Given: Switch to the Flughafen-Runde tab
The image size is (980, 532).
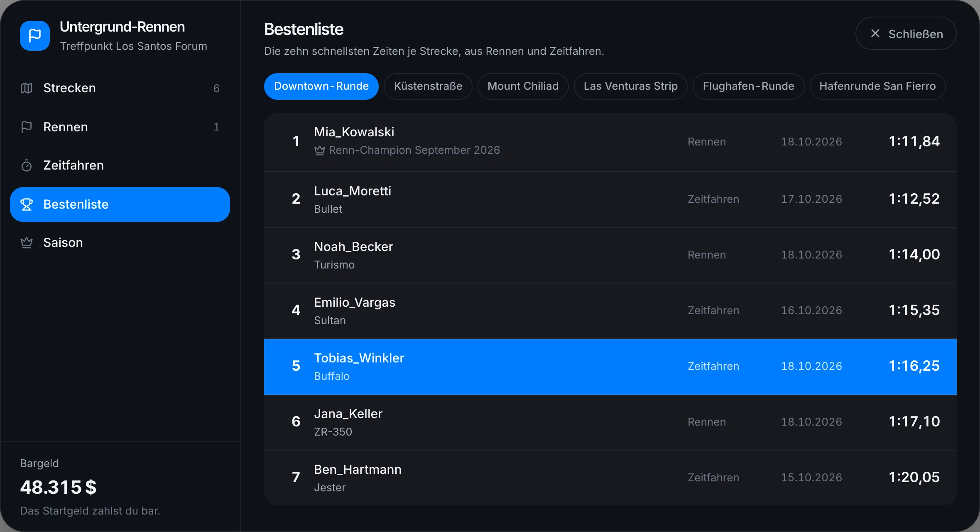Looking at the screenshot, I should (749, 86).
